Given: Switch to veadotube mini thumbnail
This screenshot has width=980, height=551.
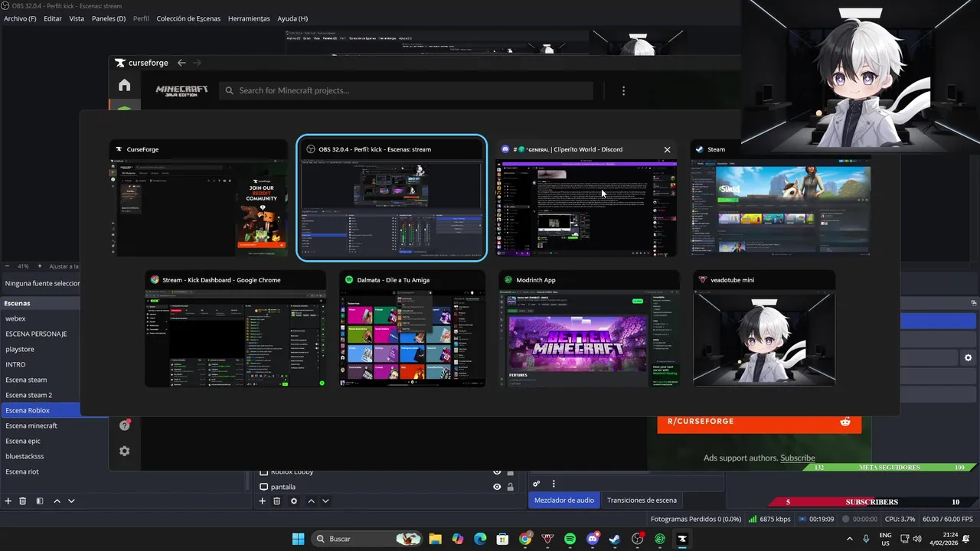Looking at the screenshot, I should (x=764, y=329).
